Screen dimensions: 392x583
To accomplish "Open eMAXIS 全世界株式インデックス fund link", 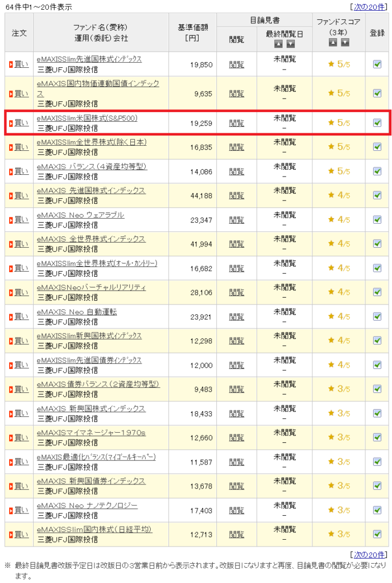I will click(91, 239).
